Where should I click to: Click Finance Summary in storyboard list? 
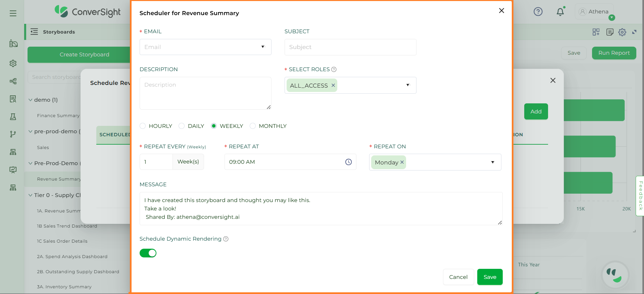[58, 115]
